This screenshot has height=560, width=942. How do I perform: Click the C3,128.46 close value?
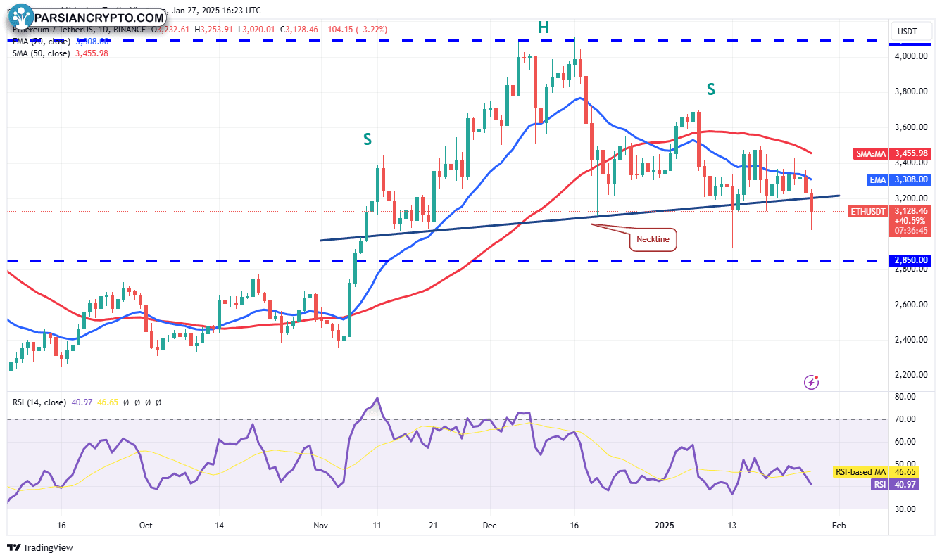[299, 30]
